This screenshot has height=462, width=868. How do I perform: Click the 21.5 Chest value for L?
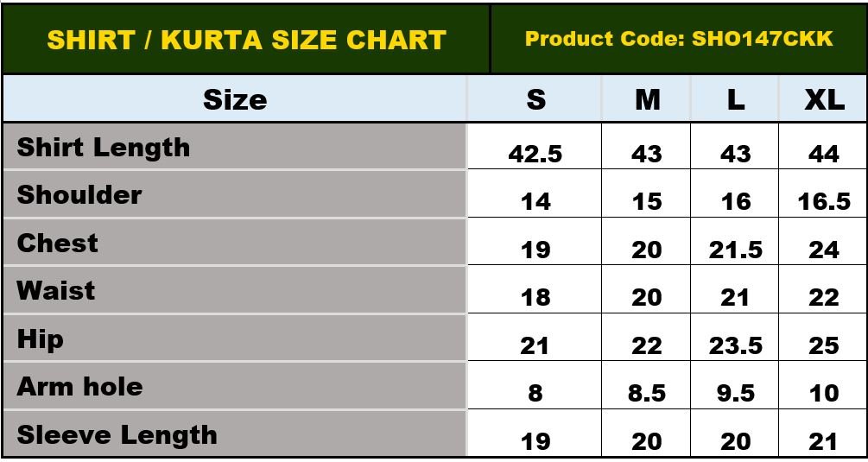pyautogui.click(x=735, y=250)
